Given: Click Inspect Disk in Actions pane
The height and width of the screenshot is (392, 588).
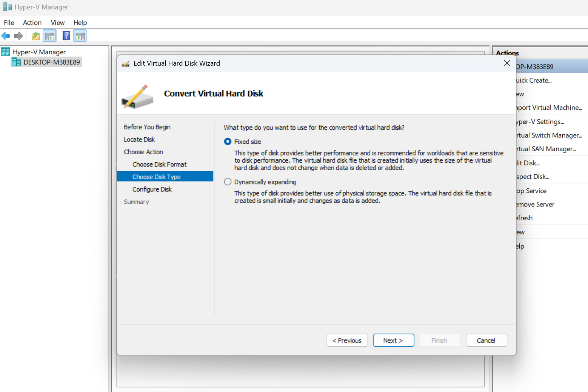Looking at the screenshot, I should pyautogui.click(x=533, y=177).
